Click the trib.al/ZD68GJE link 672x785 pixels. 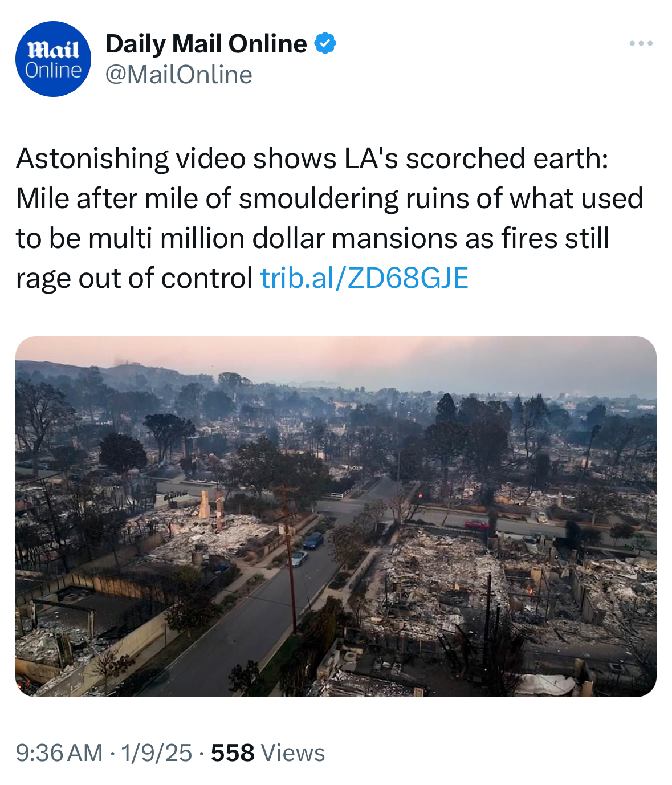[364, 278]
